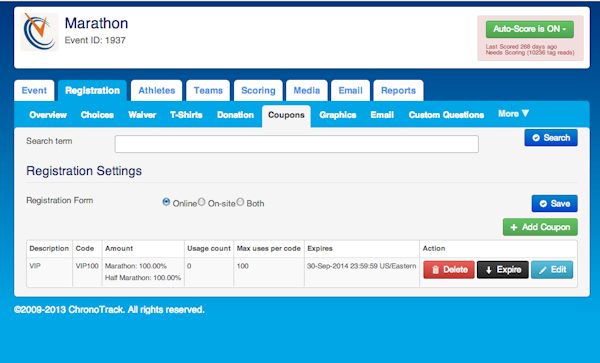Image resolution: width=600 pixels, height=363 pixels.
Task: Click the Event ID: 1937 text
Action: (x=95, y=40)
